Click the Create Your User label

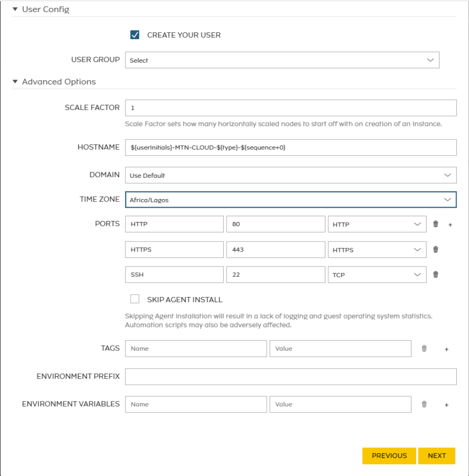[184, 35]
